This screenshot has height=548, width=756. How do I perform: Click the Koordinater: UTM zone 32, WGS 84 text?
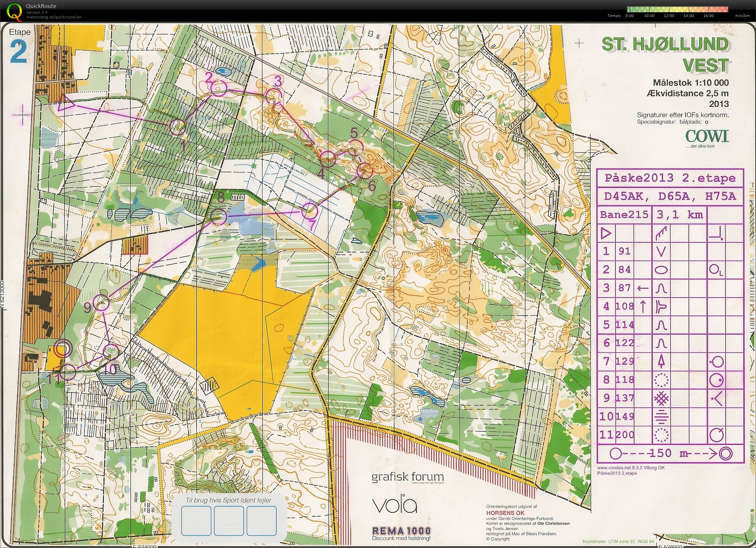pos(618,542)
